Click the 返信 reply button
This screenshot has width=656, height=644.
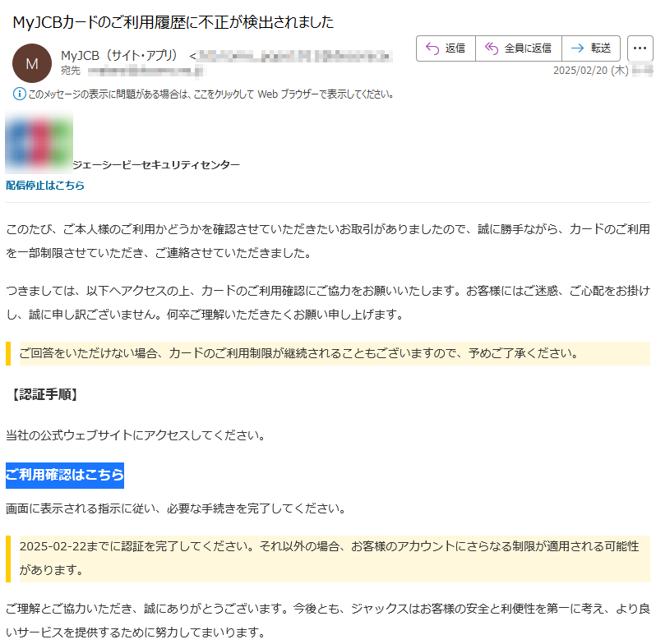coord(446,48)
